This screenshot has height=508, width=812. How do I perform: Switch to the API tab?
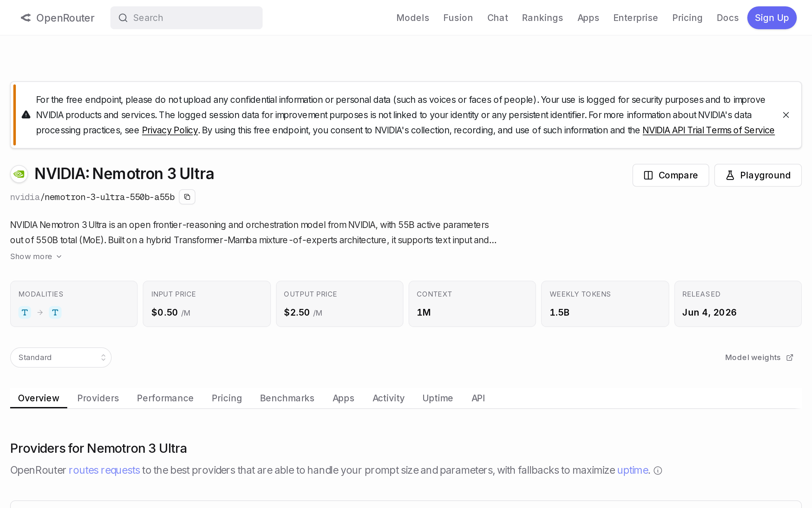(x=478, y=398)
